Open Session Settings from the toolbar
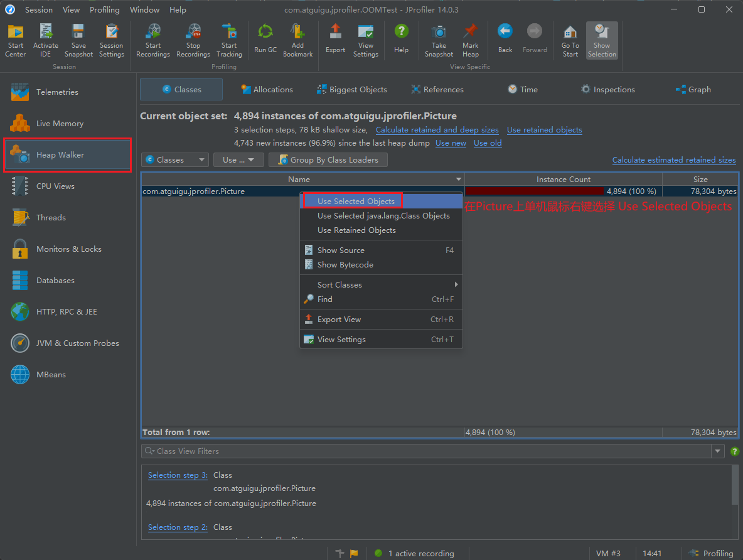 111,41
